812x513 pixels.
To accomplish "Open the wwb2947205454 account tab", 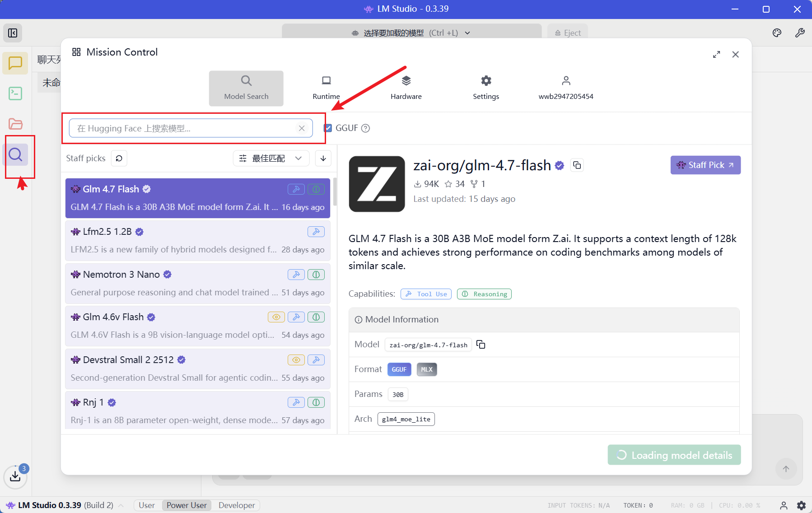I will pos(566,88).
